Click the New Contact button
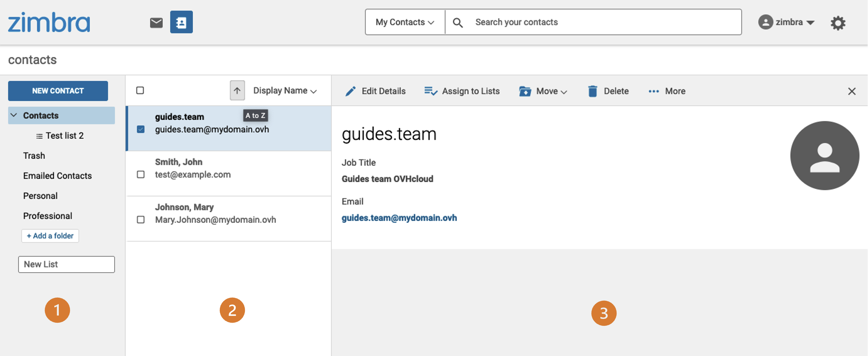This screenshot has width=868, height=356. [58, 91]
